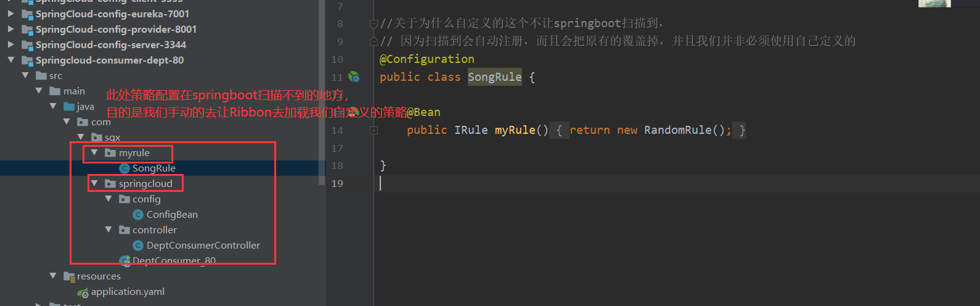The width and height of the screenshot is (980, 306).
Task: Click the src folder icon
Action: tap(41, 75)
